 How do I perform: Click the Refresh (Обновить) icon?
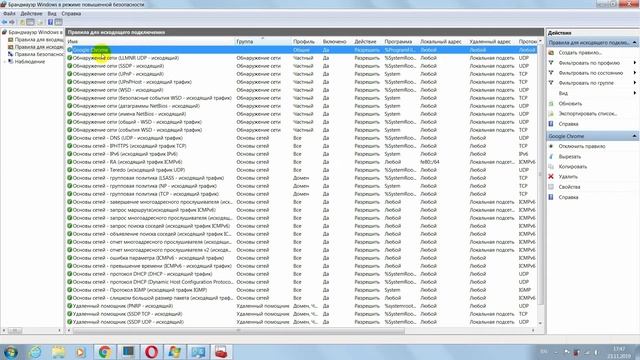[x=551, y=104]
